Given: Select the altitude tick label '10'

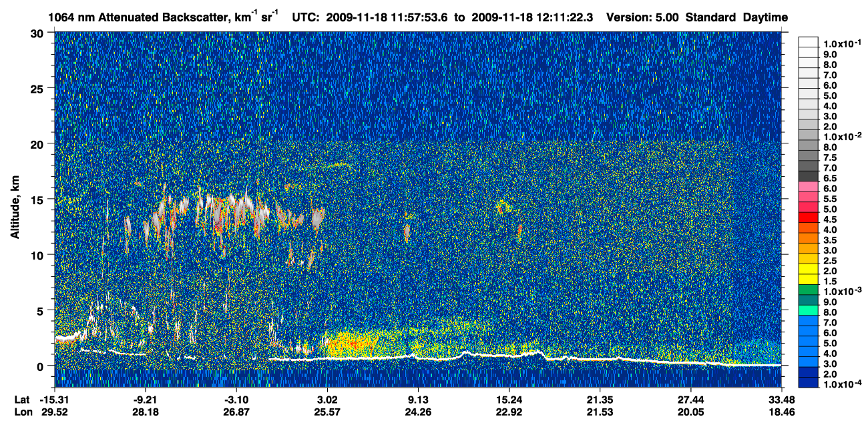Looking at the screenshot, I should point(37,255).
